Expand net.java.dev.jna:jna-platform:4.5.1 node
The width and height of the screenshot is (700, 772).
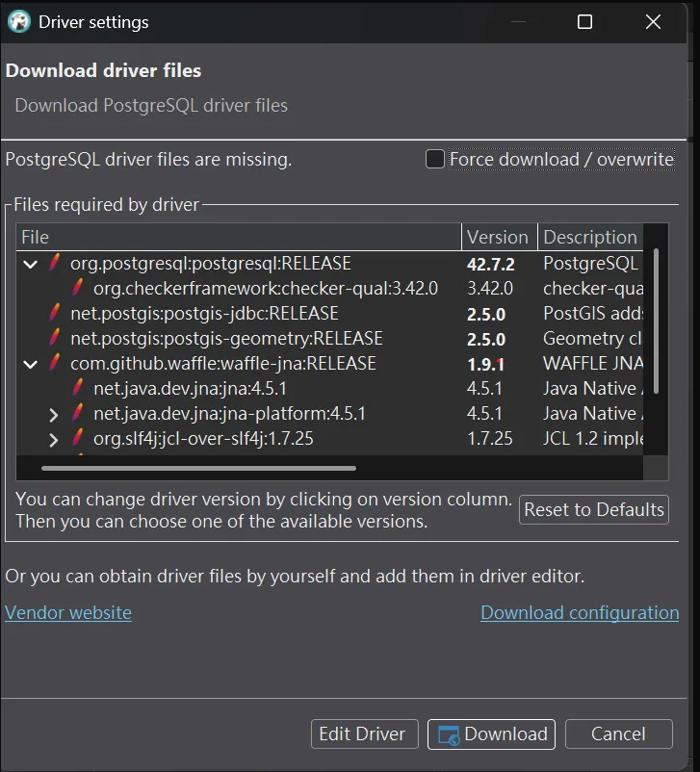click(x=54, y=415)
